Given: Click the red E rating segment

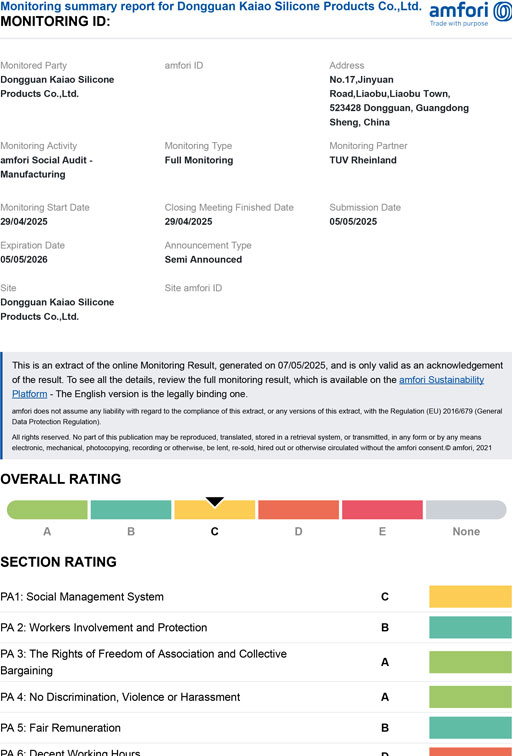Looking at the screenshot, I should [382, 510].
